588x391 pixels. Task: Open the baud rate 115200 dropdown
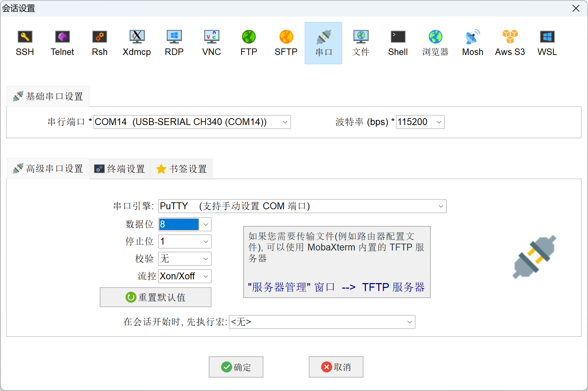click(x=438, y=122)
